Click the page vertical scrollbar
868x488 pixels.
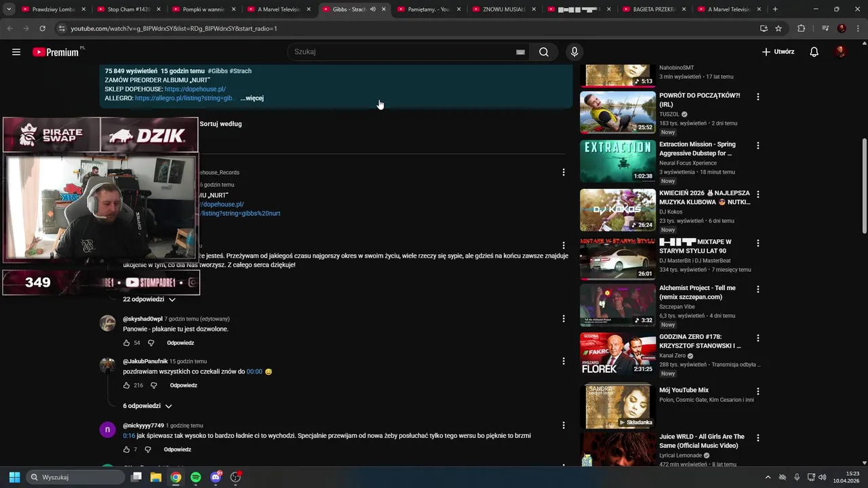[864, 186]
